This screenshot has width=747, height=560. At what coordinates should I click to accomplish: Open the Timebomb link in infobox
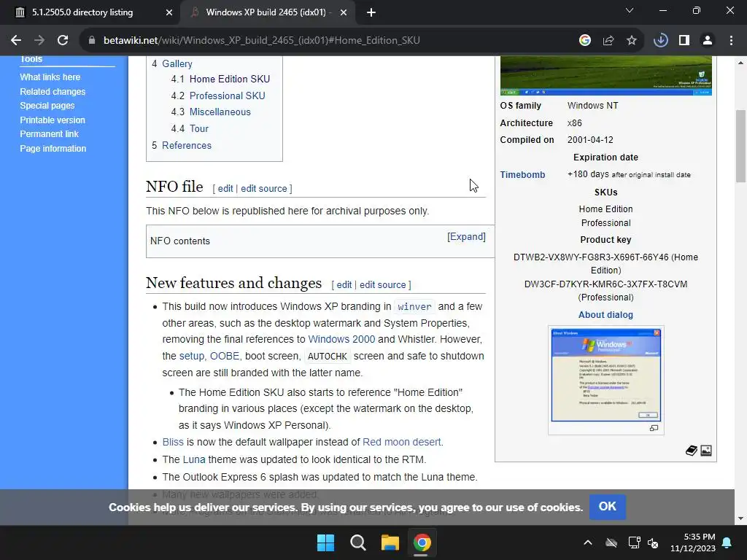pyautogui.click(x=522, y=175)
